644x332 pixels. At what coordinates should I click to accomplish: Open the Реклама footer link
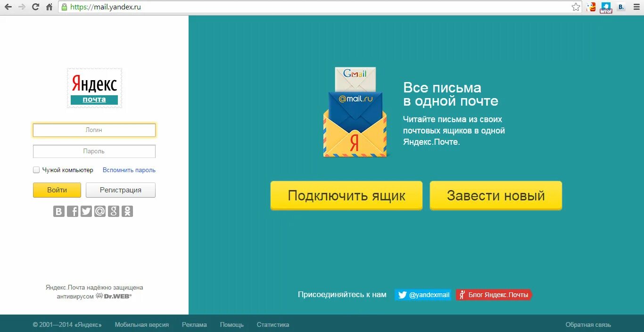point(194,325)
